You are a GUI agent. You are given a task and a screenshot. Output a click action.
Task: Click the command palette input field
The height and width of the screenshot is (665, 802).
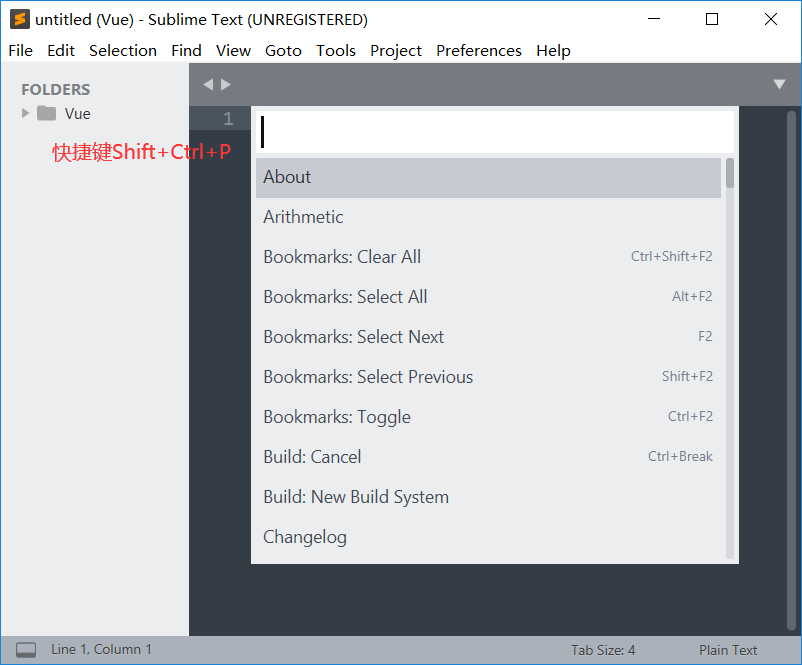click(x=490, y=131)
